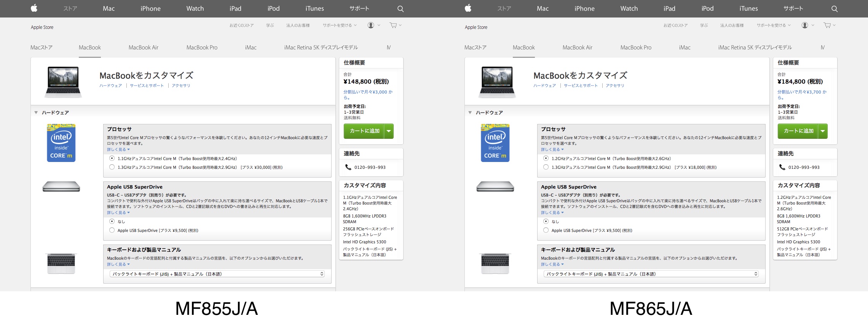Click the 512GB PCIe flash storage summary line
The height and width of the screenshot is (327, 868).
pos(803,232)
